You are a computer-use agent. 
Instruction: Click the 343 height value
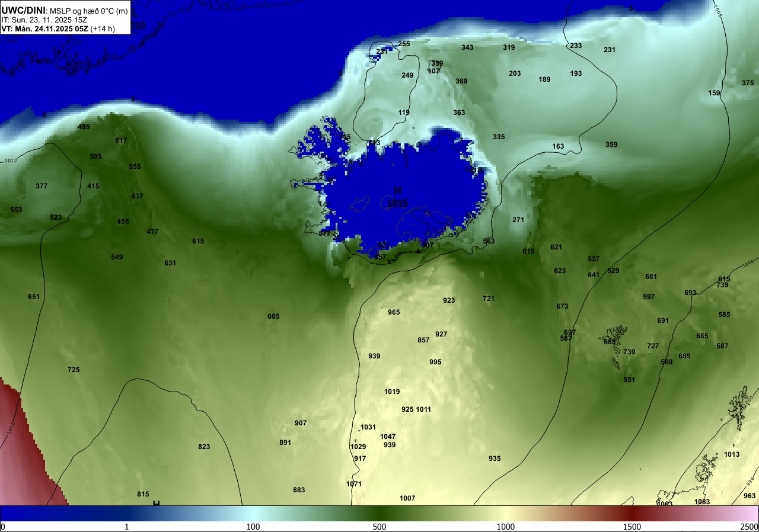click(467, 47)
